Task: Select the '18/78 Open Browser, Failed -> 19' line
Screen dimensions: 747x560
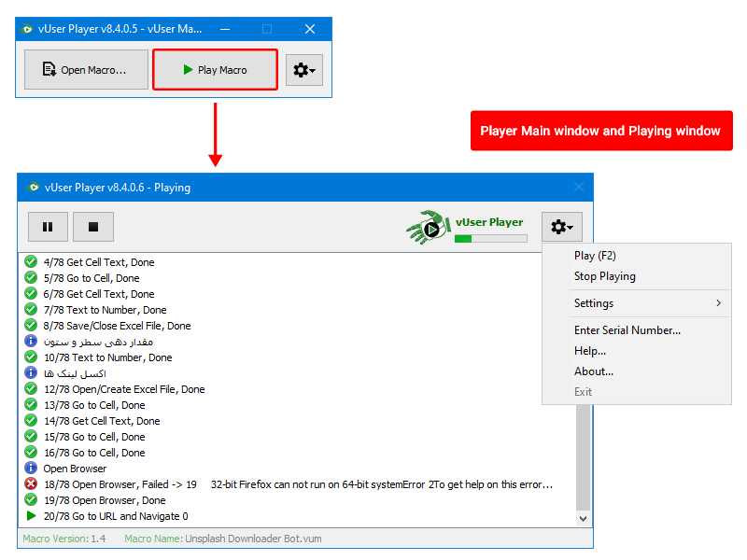Action: pos(120,484)
